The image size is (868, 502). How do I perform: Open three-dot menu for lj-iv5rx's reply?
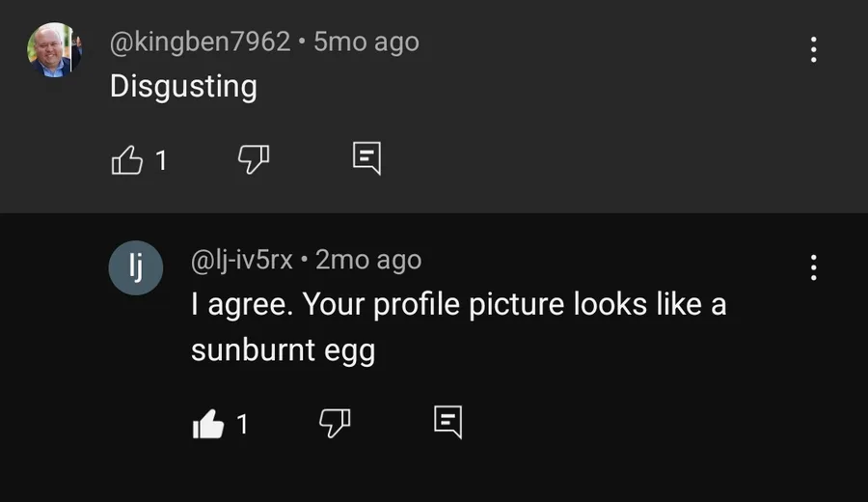(x=813, y=267)
